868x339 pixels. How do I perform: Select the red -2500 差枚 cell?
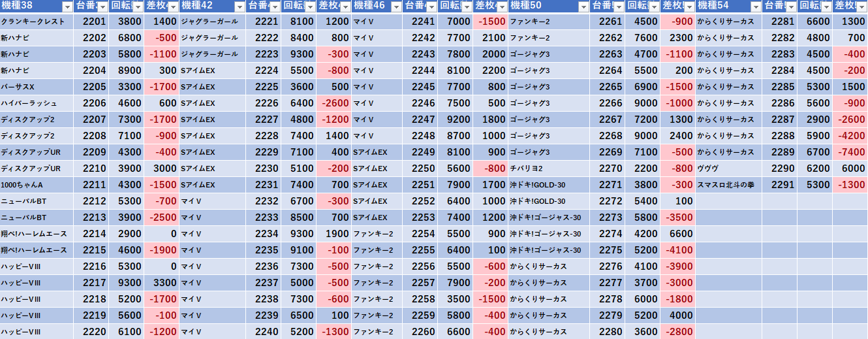point(161,218)
